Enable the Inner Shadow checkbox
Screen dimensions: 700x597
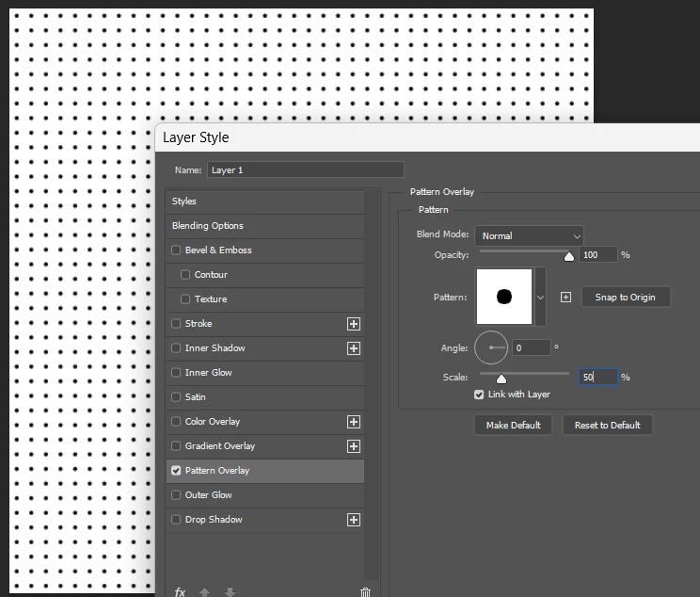click(x=176, y=348)
